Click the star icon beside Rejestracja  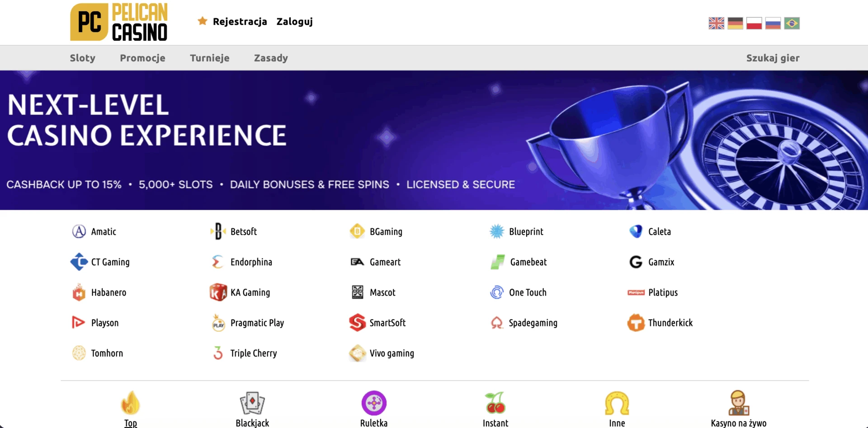203,21
